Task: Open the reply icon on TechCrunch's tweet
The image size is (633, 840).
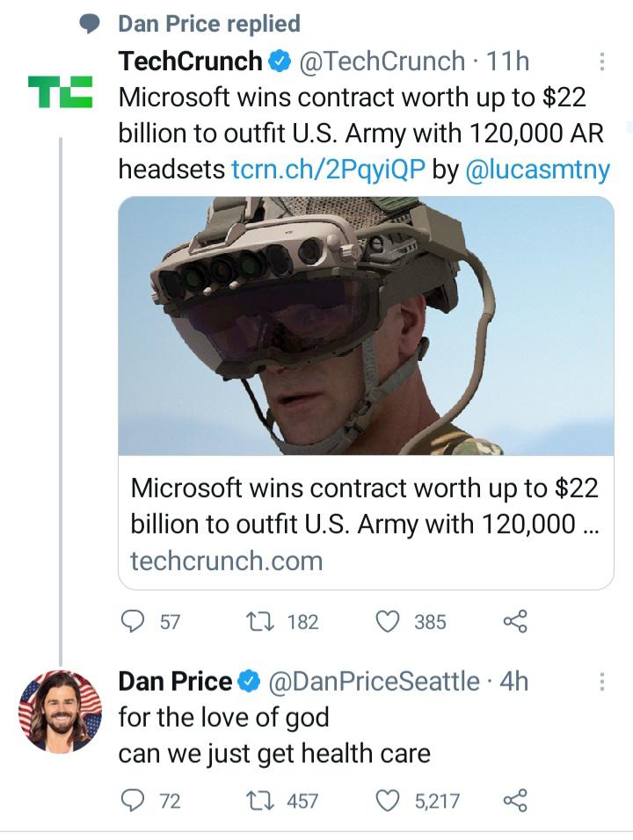Action: (131, 623)
